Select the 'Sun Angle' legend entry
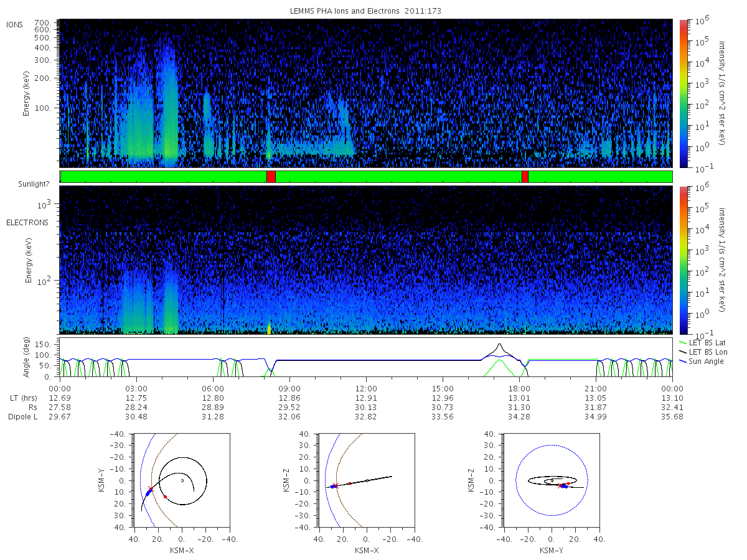747x560 pixels. [x=702, y=362]
